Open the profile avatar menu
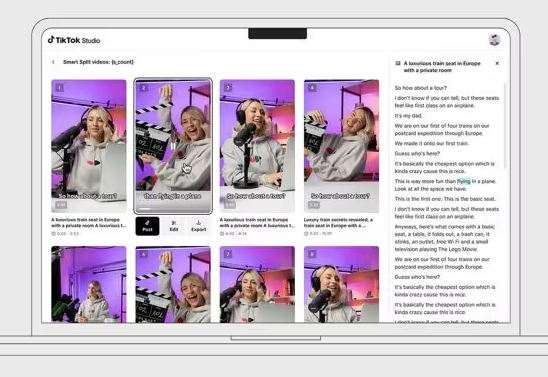Viewport: 548px width, 377px height. tap(494, 40)
